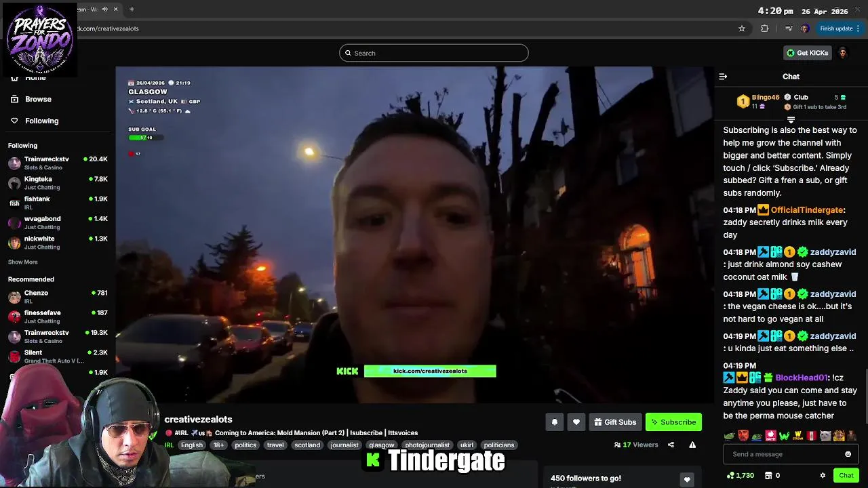Select the politicians tag
This screenshot has height=488, width=868.
pos(499,445)
